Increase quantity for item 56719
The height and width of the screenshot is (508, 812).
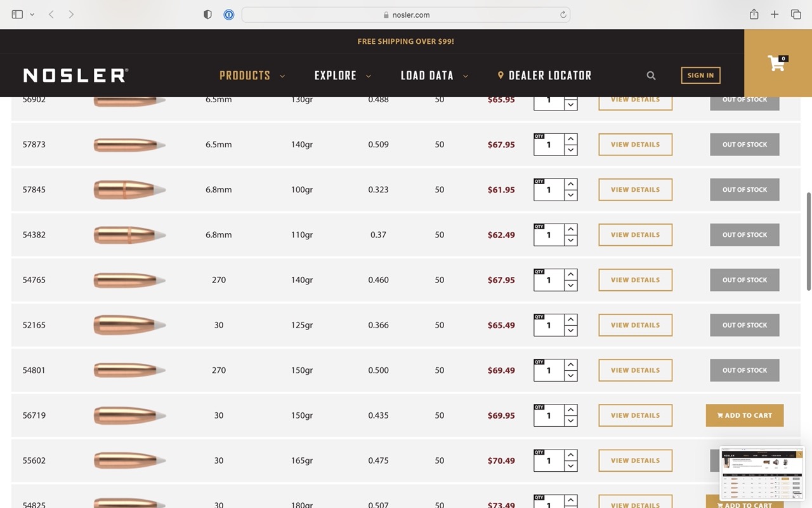571,410
